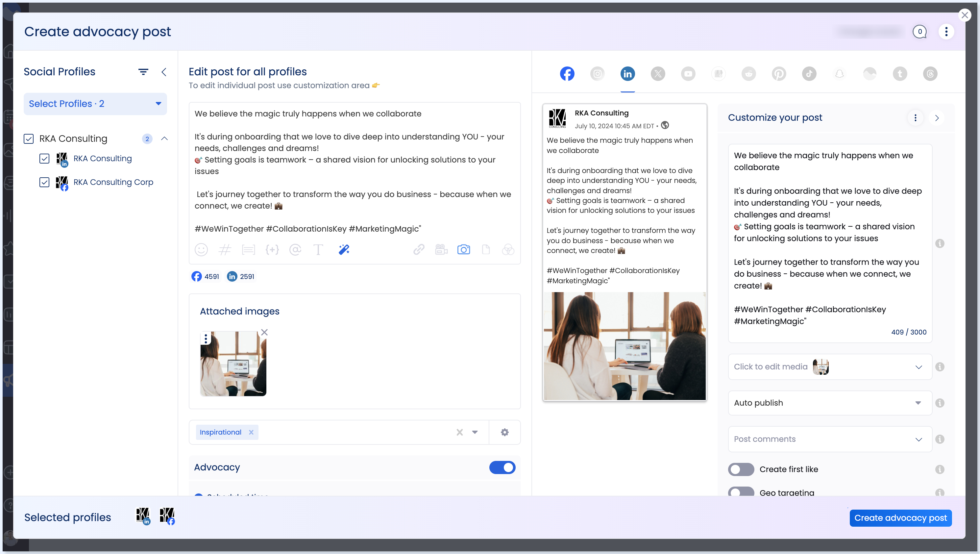Collapse the Customize your post panel
The width and height of the screenshot is (980, 554).
point(937,118)
